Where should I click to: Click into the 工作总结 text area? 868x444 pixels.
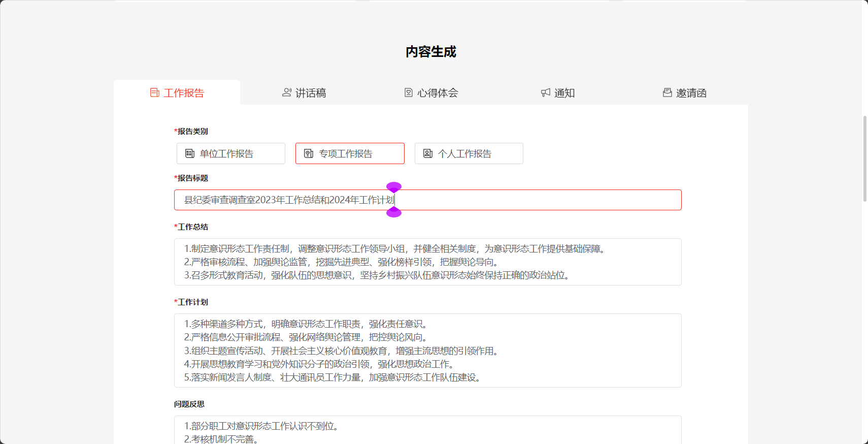click(428, 262)
